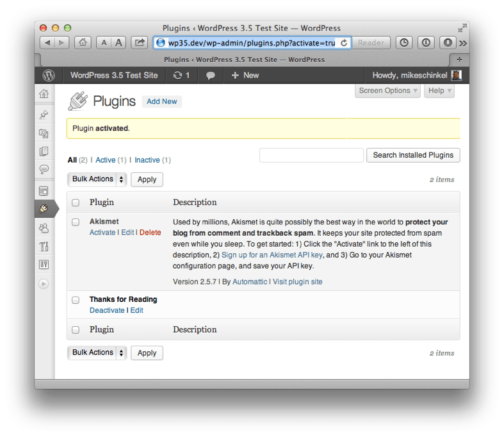Check the select-all box in top header
Image resolution: width=504 pixels, height=437 pixels.
click(x=76, y=202)
